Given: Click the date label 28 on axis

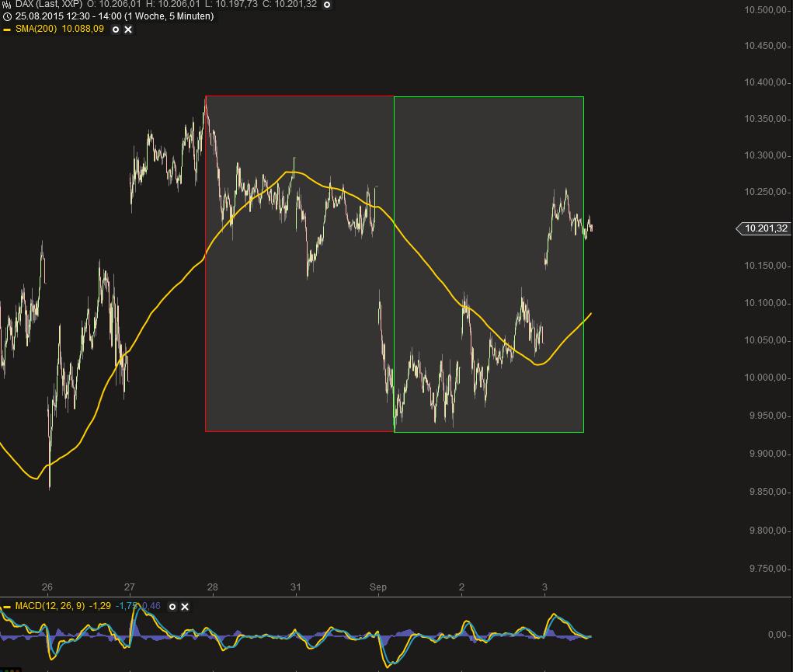Looking at the screenshot, I should 212,588.
